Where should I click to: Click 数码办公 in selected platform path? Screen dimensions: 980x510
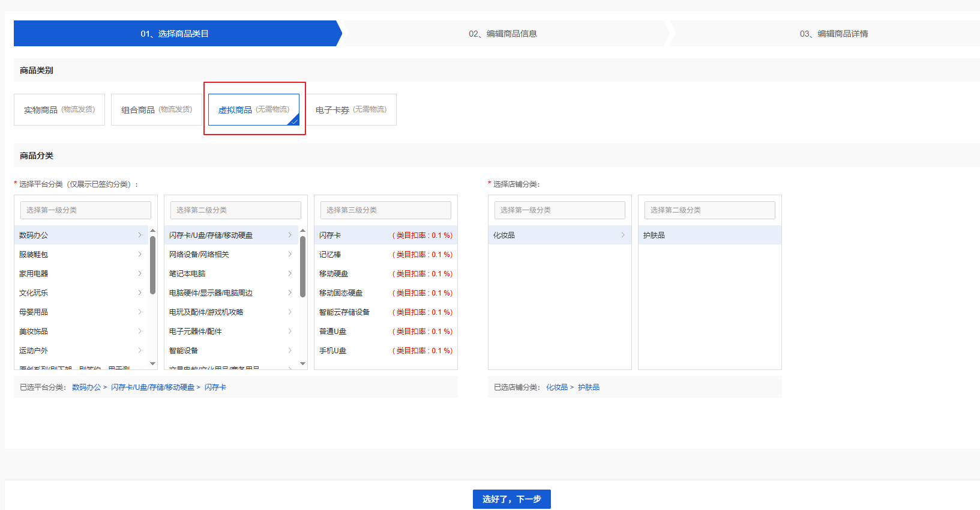tap(86, 387)
